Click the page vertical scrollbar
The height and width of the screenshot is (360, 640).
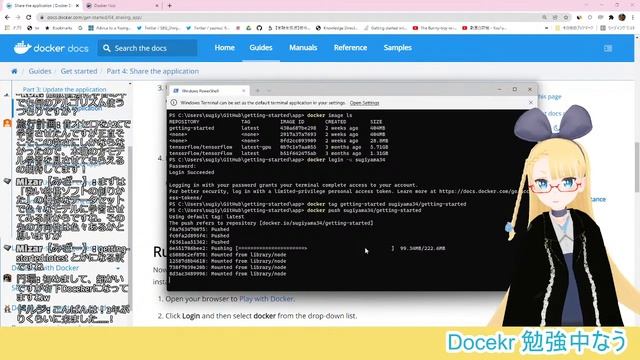(x=637, y=167)
